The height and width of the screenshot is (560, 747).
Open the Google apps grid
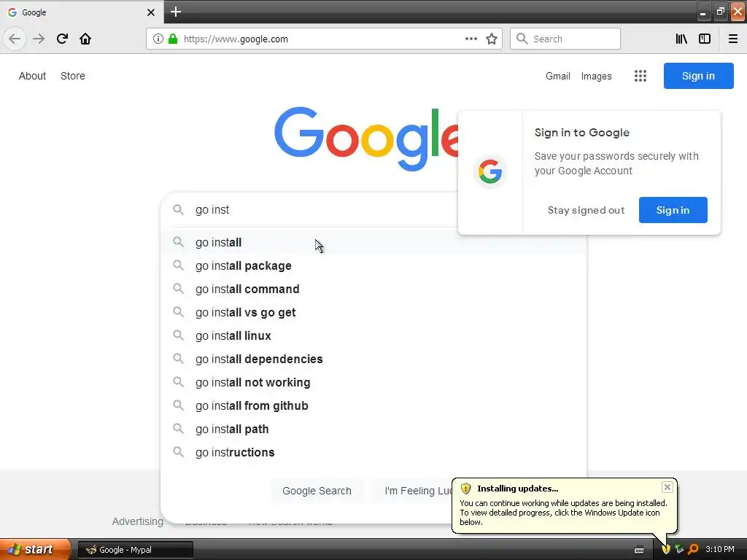point(640,76)
